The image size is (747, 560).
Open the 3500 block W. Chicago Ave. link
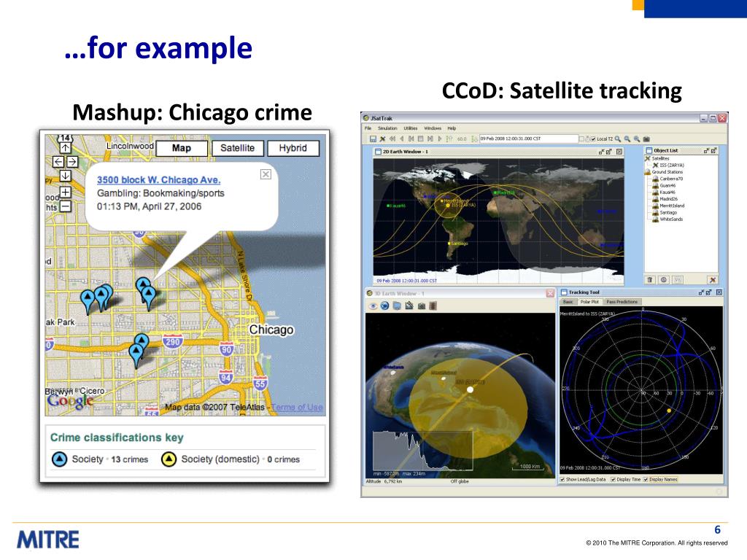[158, 180]
